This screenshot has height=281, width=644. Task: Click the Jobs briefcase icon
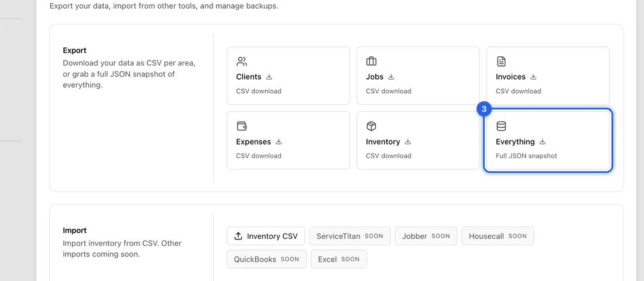click(371, 61)
